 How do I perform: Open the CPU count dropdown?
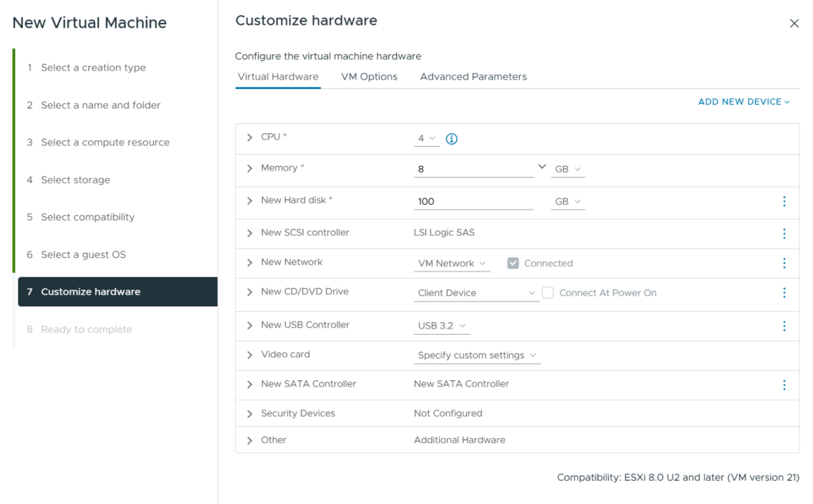[x=426, y=138]
